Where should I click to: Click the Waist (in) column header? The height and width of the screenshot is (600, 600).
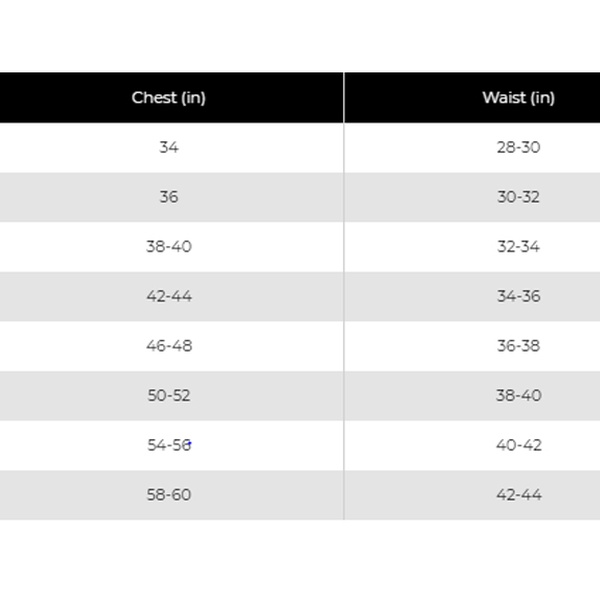click(x=472, y=98)
